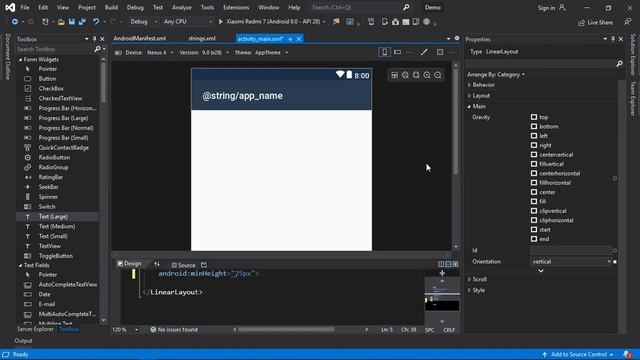Select the RatingBar widget in Toolbox

51,177
